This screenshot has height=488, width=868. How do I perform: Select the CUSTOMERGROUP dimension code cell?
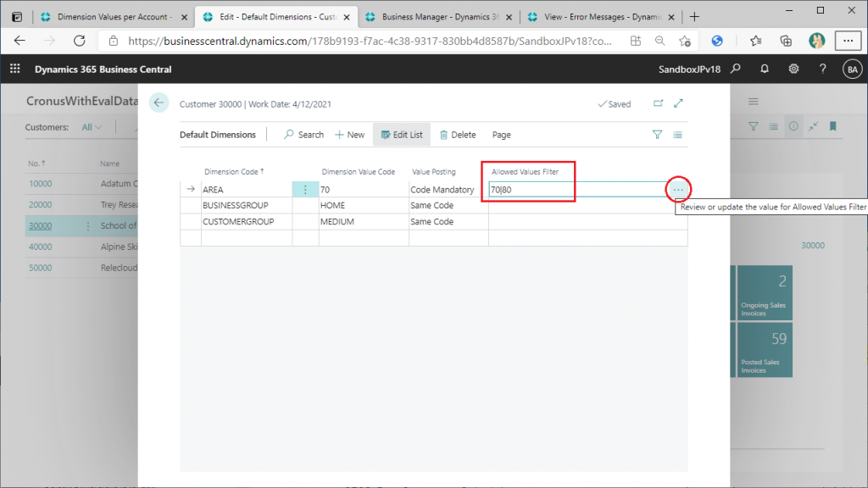tap(247, 221)
